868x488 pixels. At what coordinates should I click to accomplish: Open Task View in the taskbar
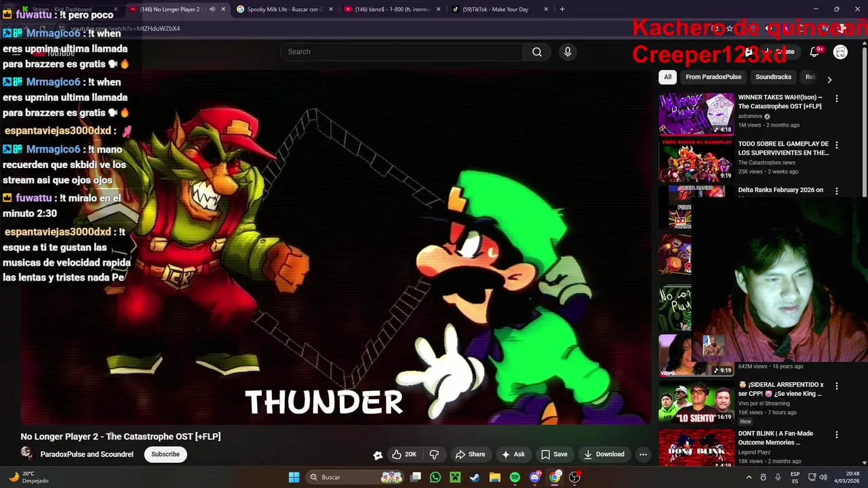[x=416, y=477]
